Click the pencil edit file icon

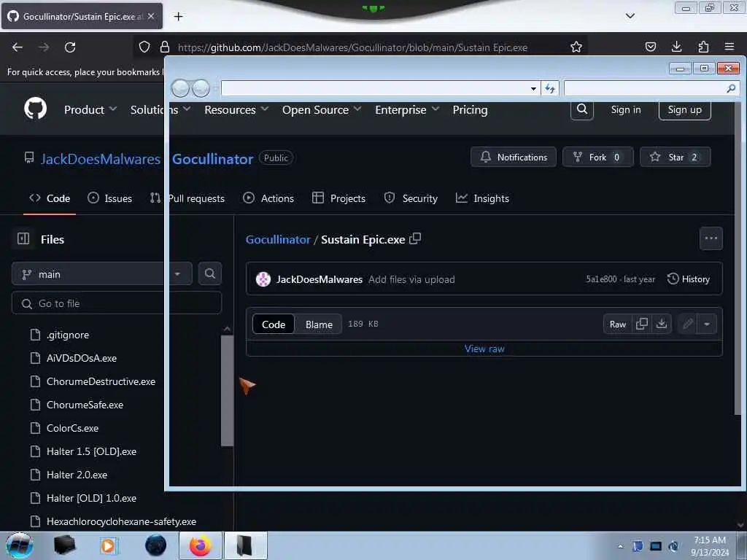(687, 324)
